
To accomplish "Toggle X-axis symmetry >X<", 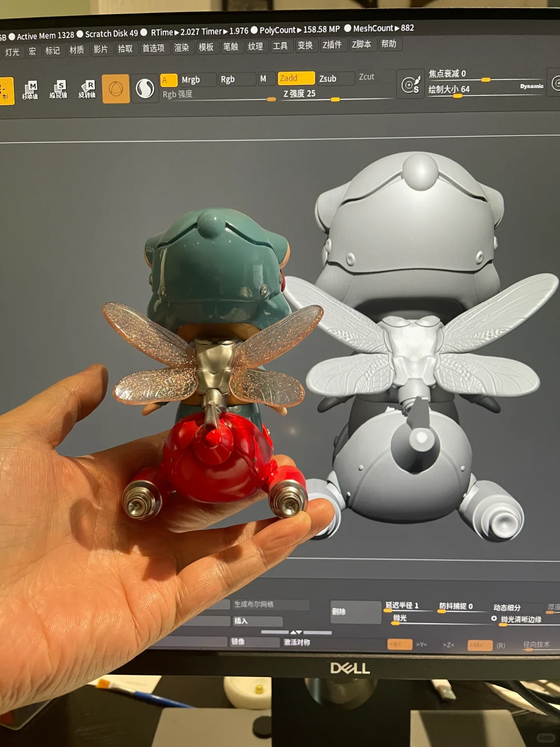I will 400,644.
